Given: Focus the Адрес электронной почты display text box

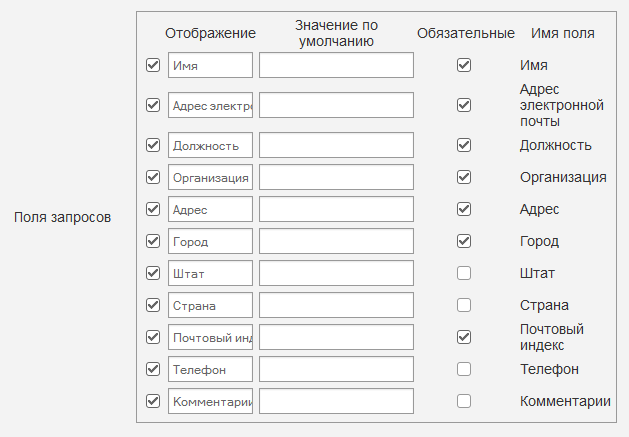Looking at the screenshot, I should 210,105.
